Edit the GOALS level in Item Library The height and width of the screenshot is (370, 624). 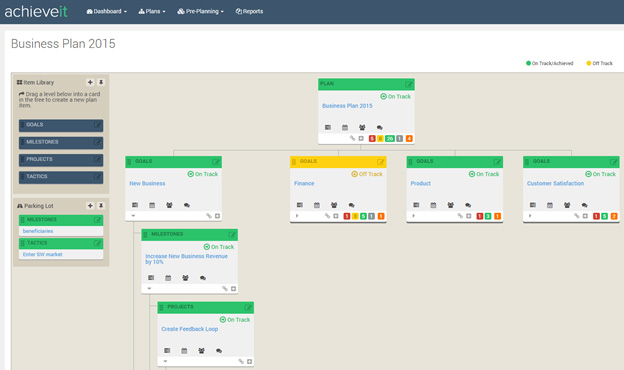98,125
